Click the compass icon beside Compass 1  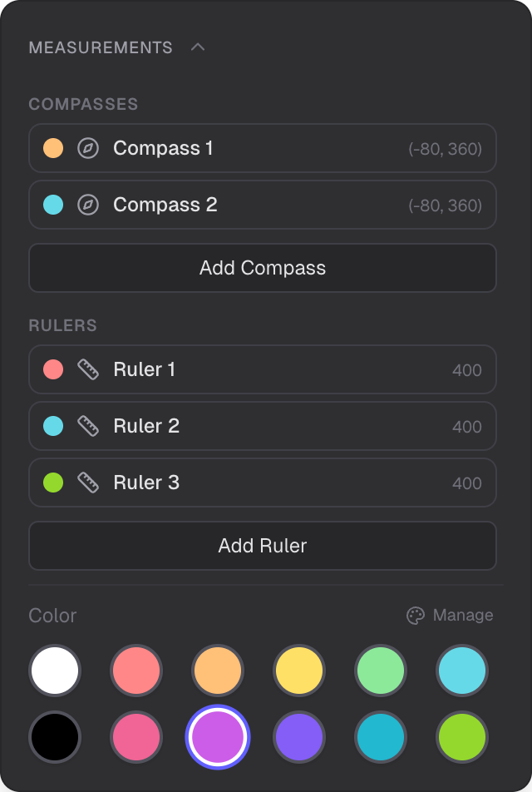88,148
